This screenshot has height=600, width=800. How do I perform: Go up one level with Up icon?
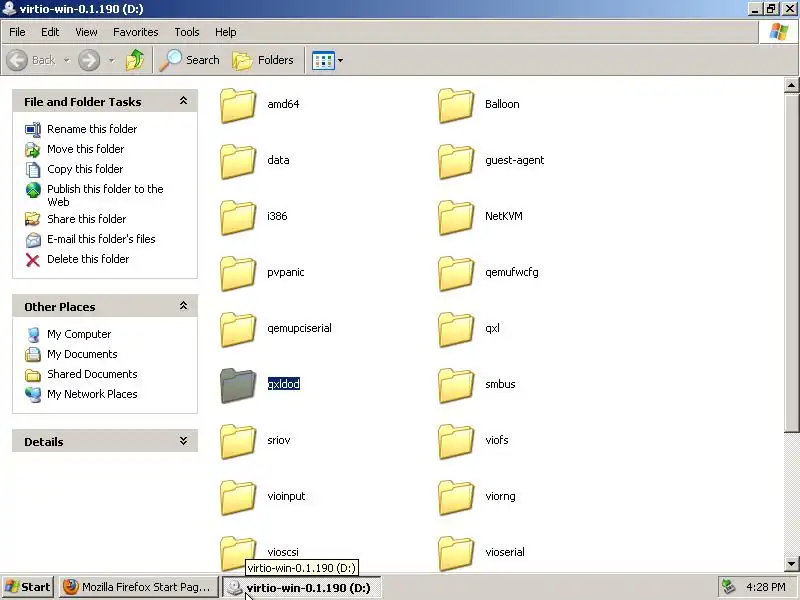pyautogui.click(x=135, y=60)
